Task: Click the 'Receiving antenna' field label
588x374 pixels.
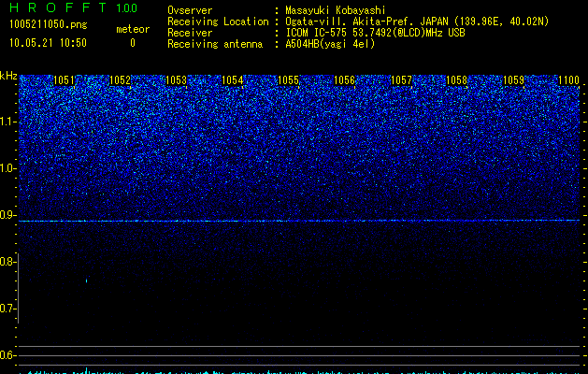Action: (215, 44)
